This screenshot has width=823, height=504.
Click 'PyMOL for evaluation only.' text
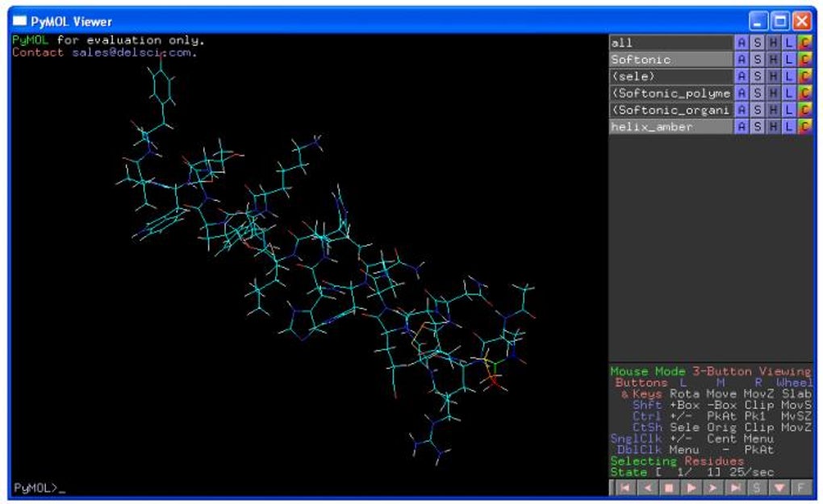[108, 40]
